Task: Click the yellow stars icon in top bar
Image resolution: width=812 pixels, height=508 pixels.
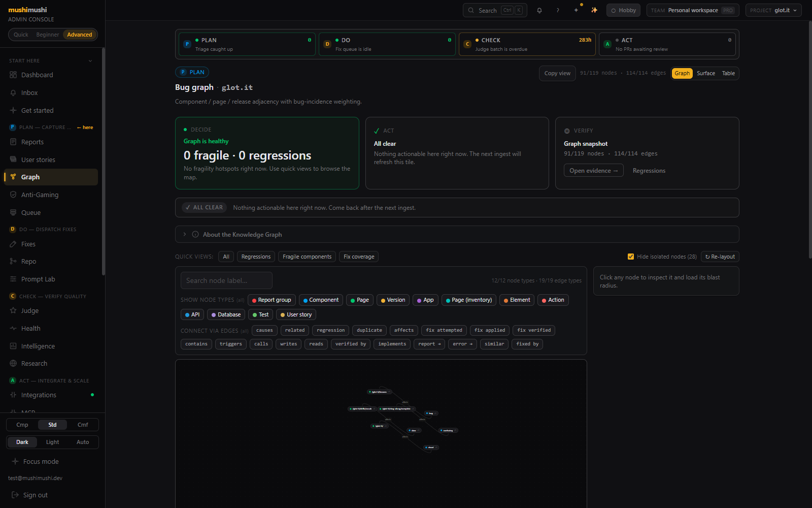Action: coord(594,10)
